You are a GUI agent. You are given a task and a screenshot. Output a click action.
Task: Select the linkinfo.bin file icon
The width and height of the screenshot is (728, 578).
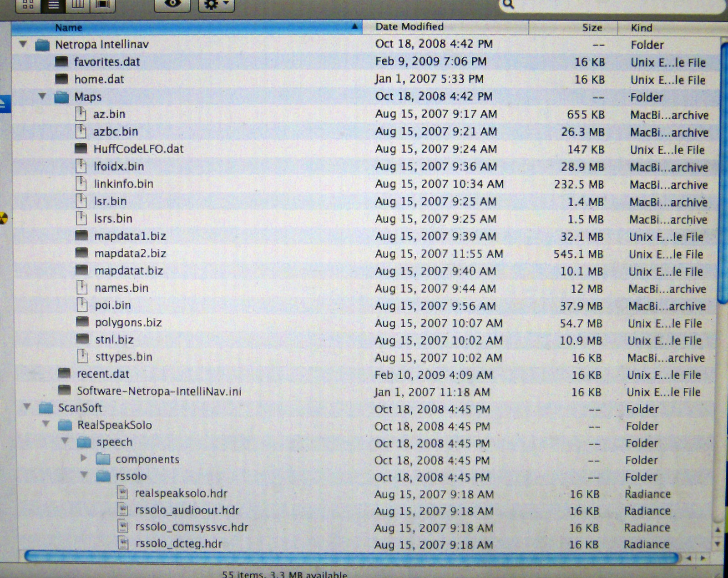pos(81,183)
